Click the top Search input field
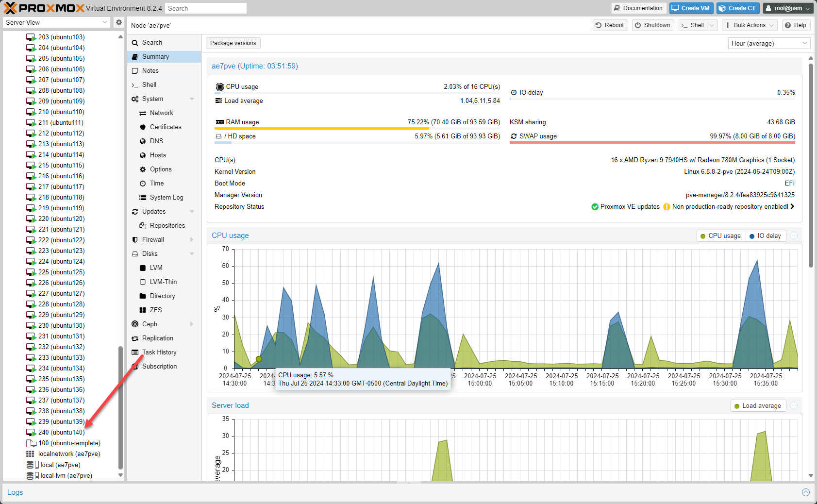 coord(205,8)
